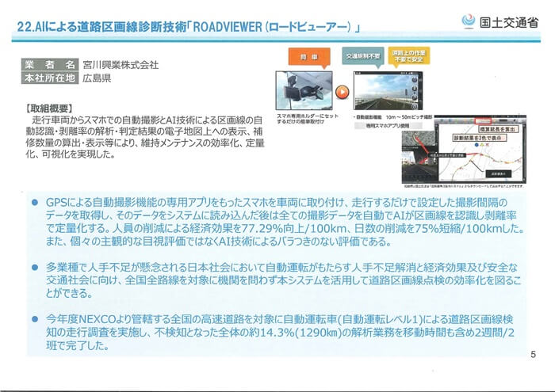555x392 pixels.
Task: Click the bullet line starting 'また、個々の主観的な'
Action: pyautogui.click(x=218, y=242)
